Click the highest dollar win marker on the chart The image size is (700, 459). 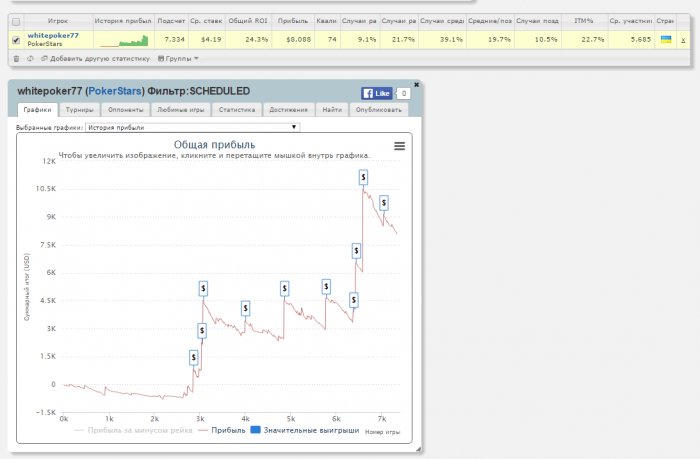point(363,177)
